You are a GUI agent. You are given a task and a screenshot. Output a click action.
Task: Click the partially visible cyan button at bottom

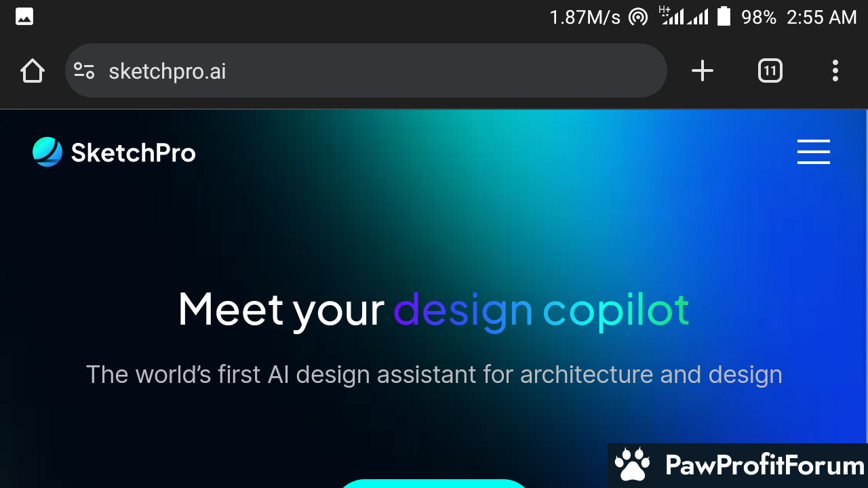tap(434, 483)
